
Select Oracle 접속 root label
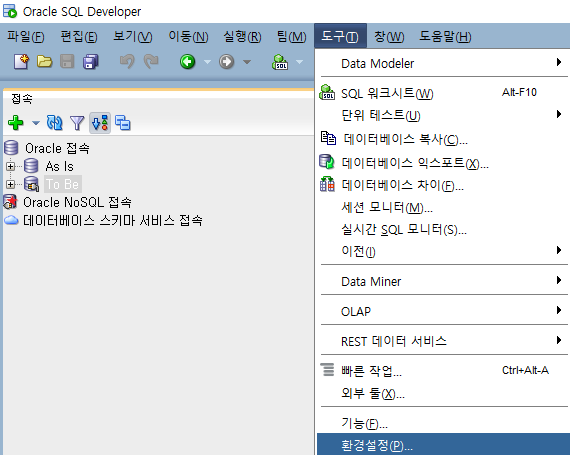click(57, 148)
